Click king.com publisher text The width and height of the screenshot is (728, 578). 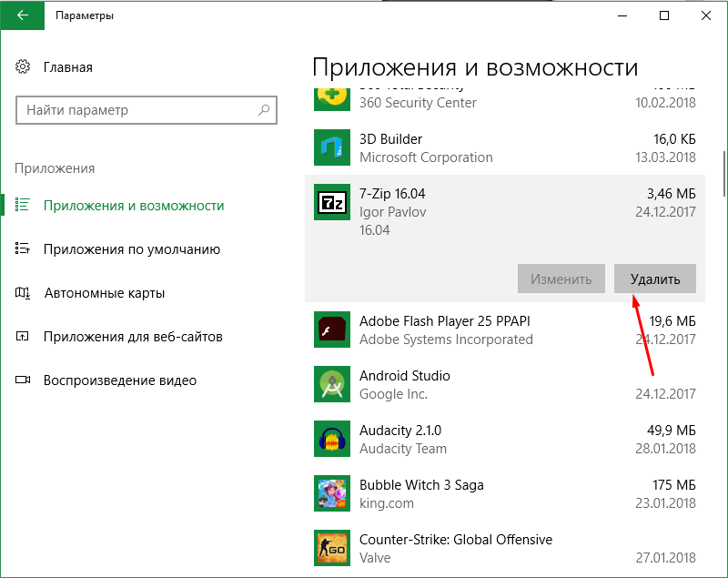(x=386, y=503)
